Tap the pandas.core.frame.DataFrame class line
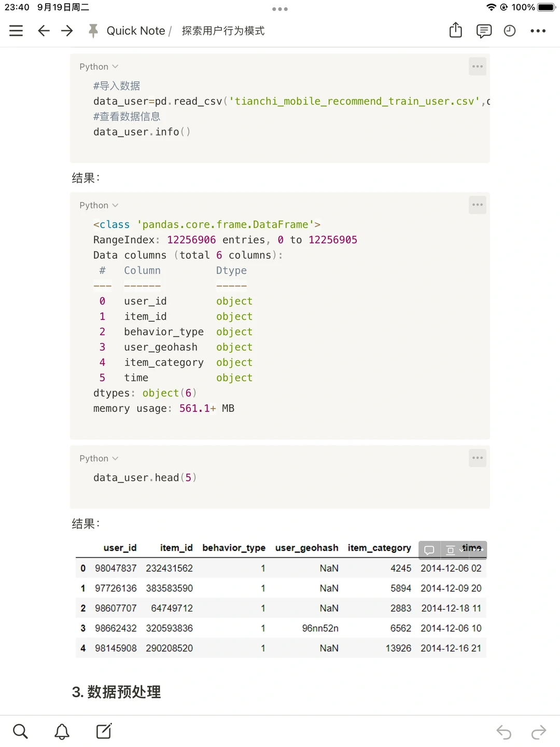560x747 pixels. [207, 225]
